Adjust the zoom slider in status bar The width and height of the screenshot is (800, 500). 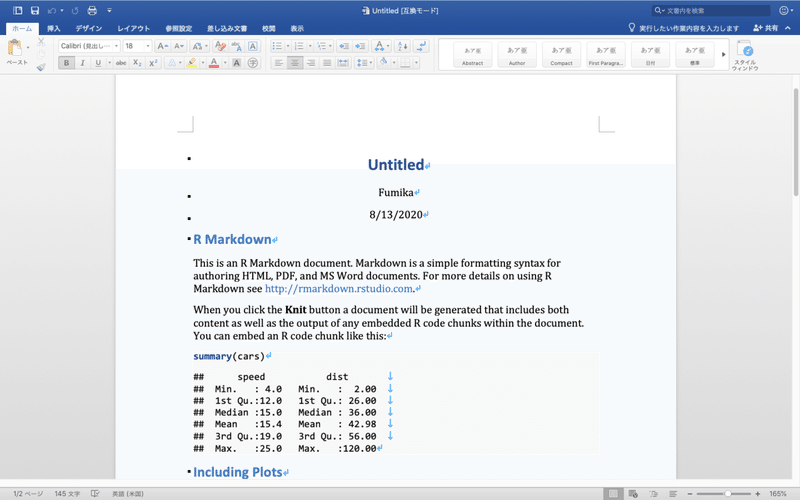(x=728, y=493)
